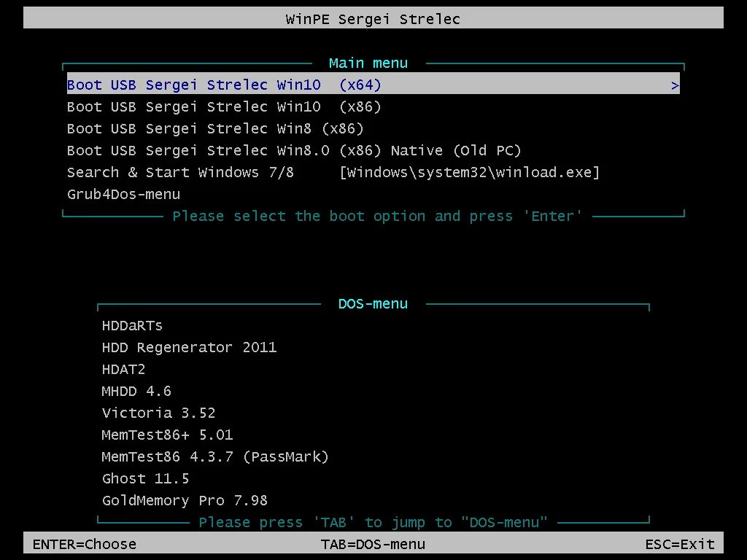Screen dimensions: 747x560
Task: Choose Win8.0 (x86) Native (Old PC) entry
Action: pyautogui.click(x=294, y=150)
